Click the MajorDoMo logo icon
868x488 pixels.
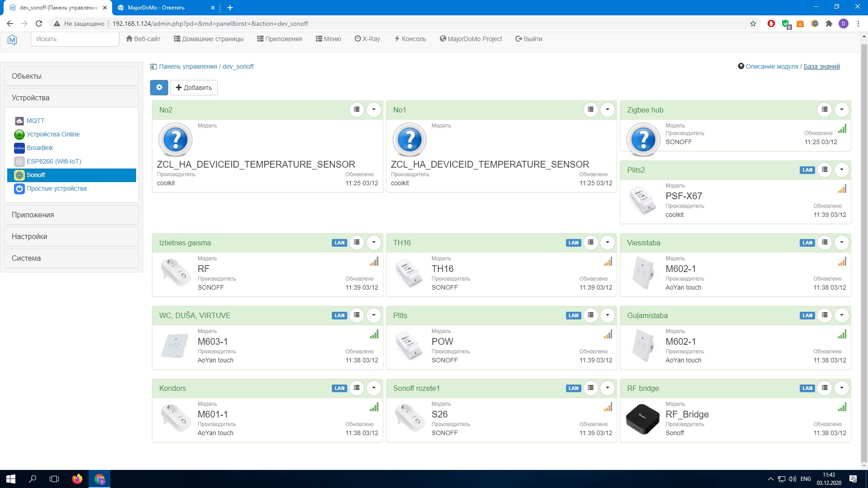(12, 40)
